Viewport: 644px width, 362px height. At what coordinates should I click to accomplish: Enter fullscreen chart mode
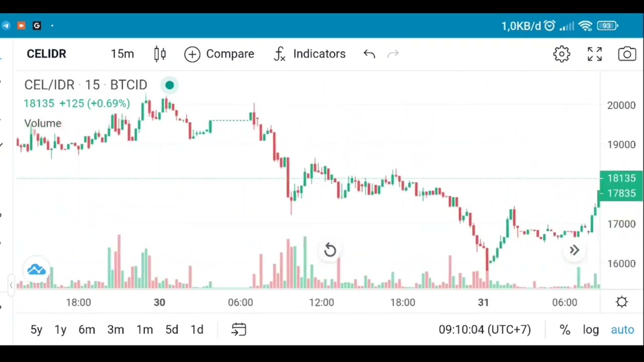595,54
